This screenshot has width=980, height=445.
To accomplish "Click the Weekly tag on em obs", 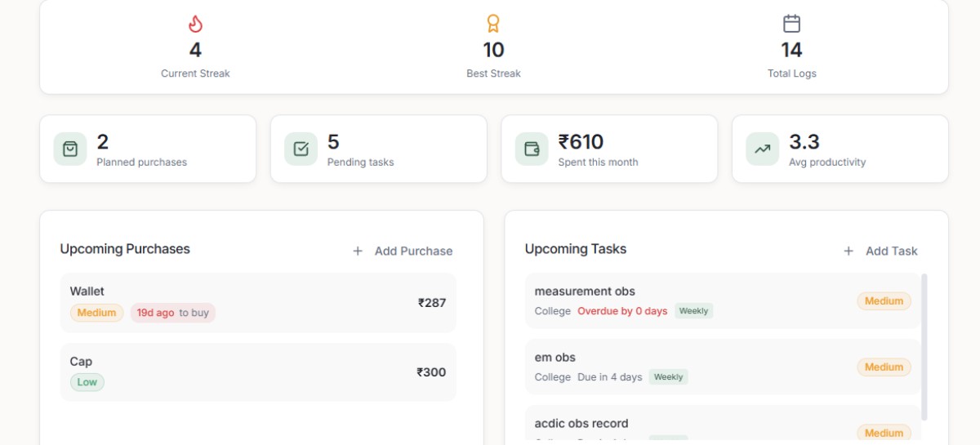I will 668,377.
